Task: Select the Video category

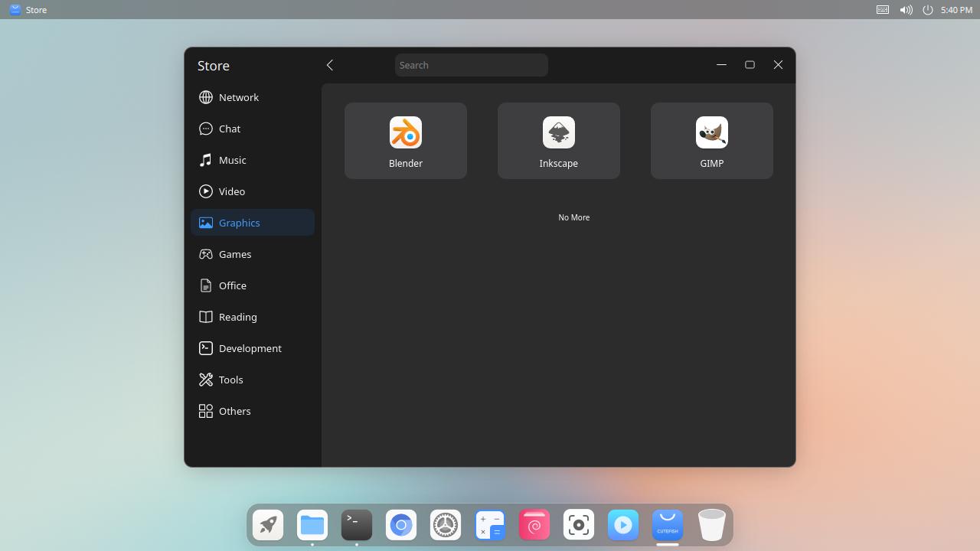Action: pos(253,191)
